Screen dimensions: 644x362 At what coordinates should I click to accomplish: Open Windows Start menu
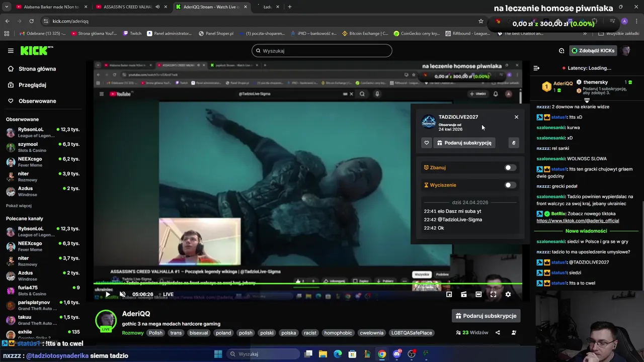pos(218,354)
